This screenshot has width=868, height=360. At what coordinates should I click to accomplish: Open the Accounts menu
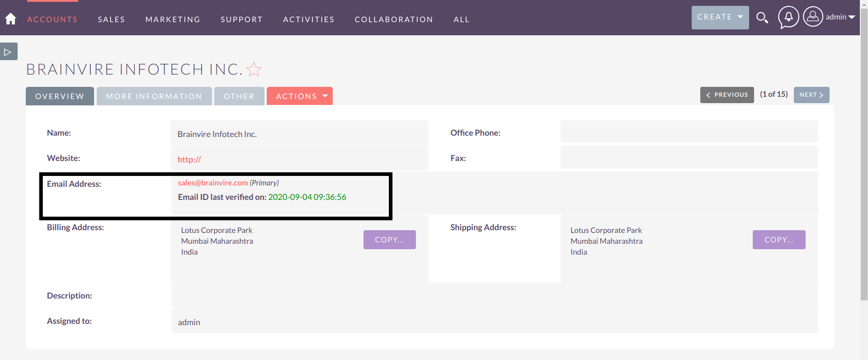(x=52, y=19)
